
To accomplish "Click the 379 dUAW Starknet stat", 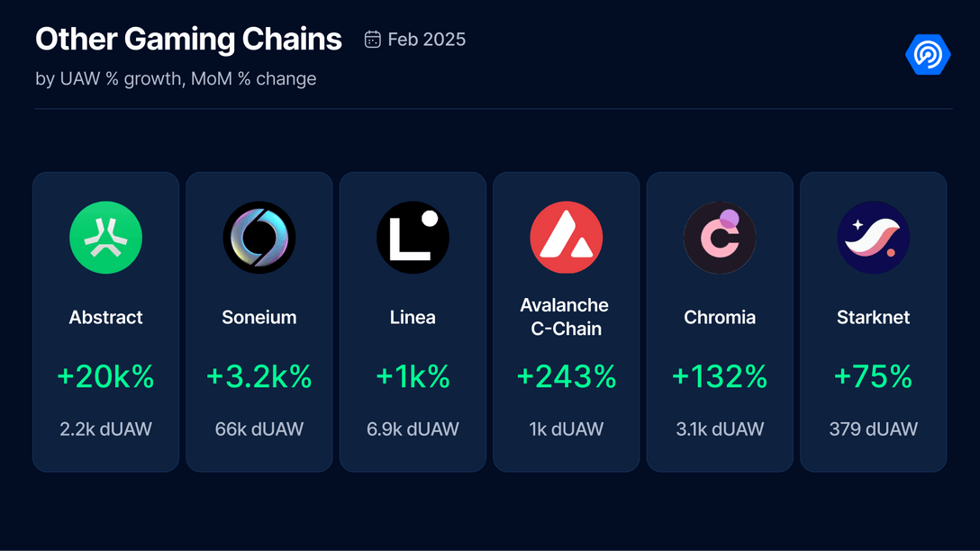I will (x=873, y=429).
